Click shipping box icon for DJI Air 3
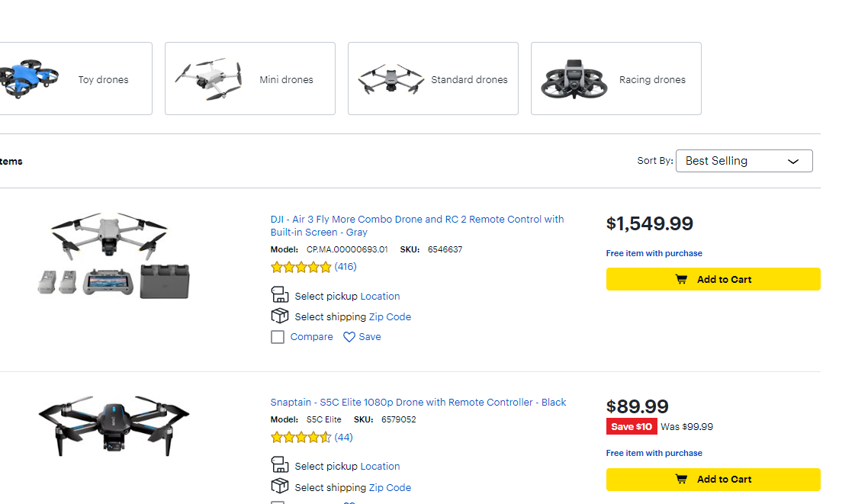This screenshot has width=855, height=504. (279, 316)
